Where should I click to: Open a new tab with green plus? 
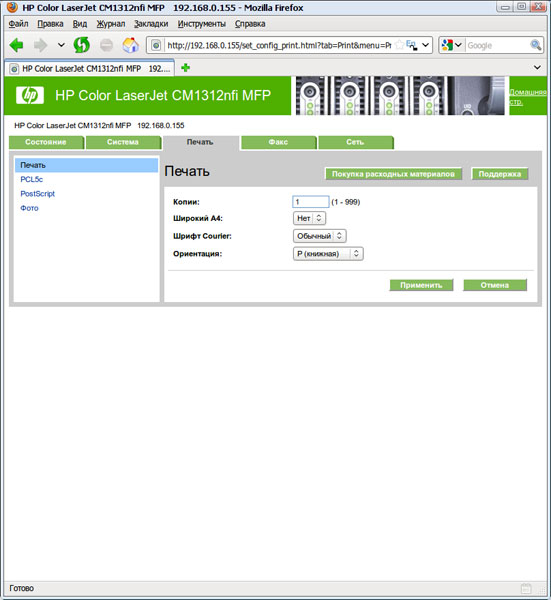pyautogui.click(x=186, y=68)
